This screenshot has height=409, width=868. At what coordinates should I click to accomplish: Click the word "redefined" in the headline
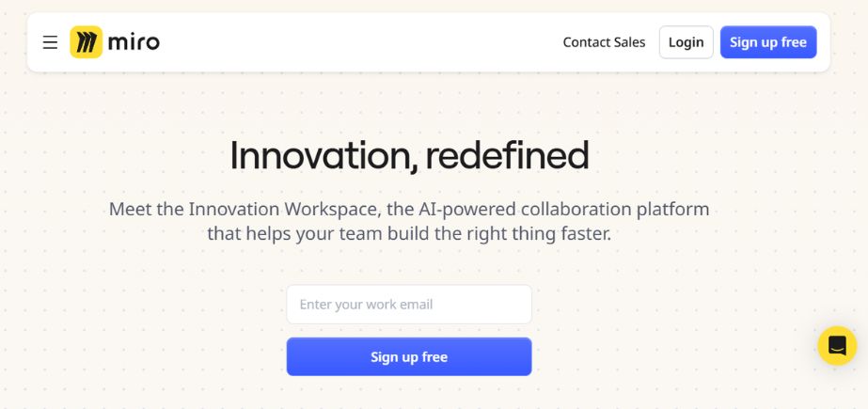[507, 155]
